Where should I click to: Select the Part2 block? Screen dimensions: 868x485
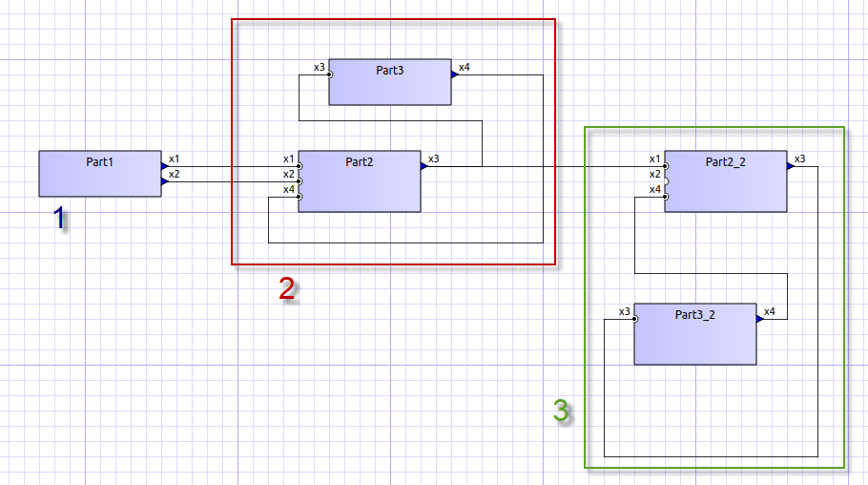tap(360, 181)
